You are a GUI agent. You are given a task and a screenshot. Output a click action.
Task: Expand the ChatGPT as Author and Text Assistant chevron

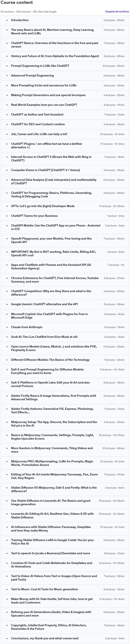point(7,115)
